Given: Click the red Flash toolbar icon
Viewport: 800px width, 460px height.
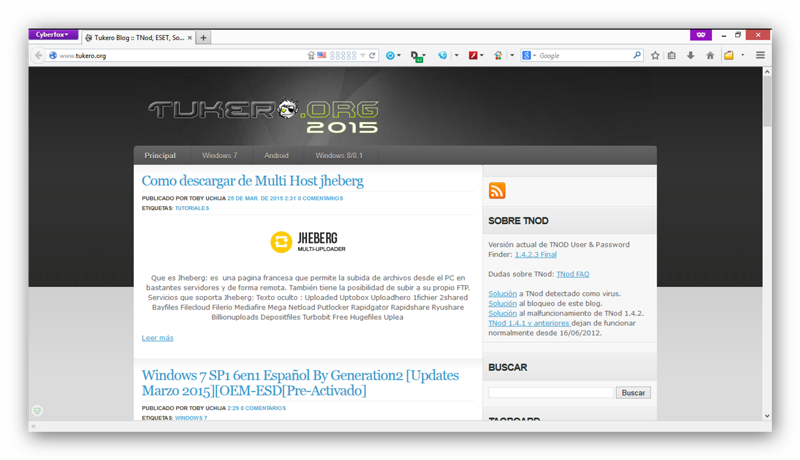Looking at the screenshot, I should (x=473, y=56).
